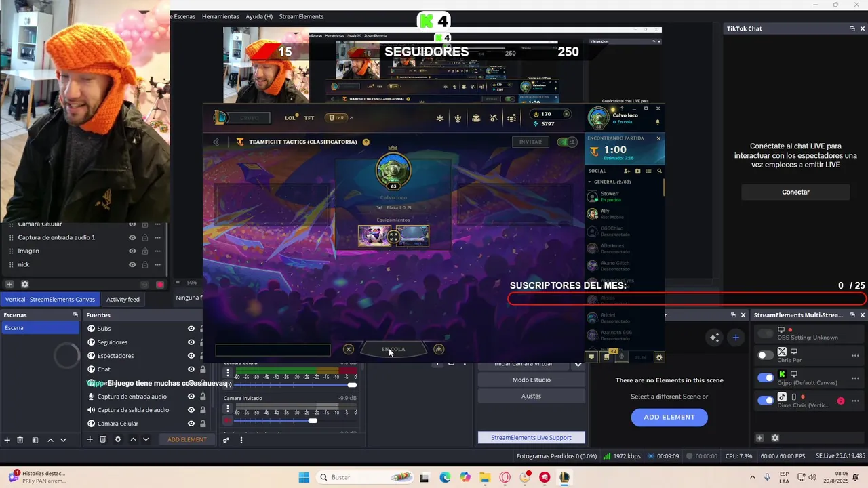Open StreamElements Live Support
The image size is (868, 488).
point(531,438)
